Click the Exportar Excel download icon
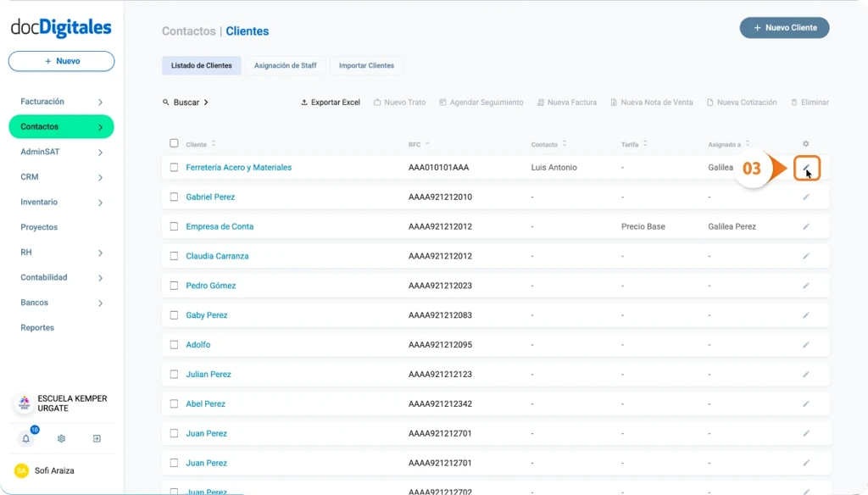The width and height of the screenshot is (868, 495). coord(303,102)
